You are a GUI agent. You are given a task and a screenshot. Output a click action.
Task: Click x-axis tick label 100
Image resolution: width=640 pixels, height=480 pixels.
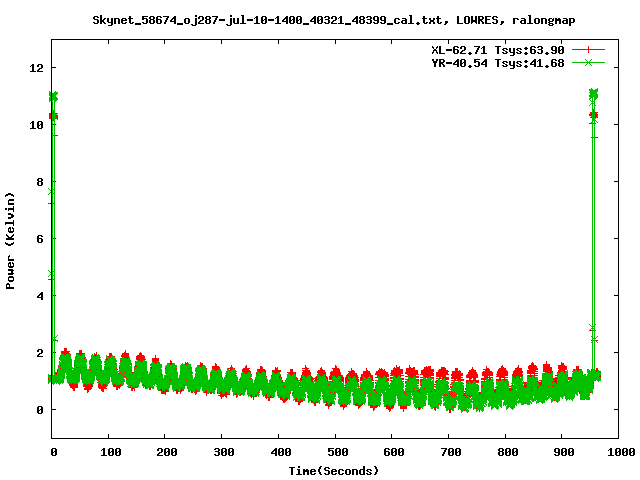coord(111,452)
